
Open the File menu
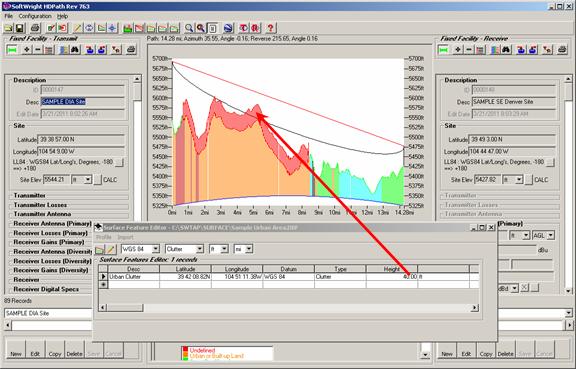(8, 16)
